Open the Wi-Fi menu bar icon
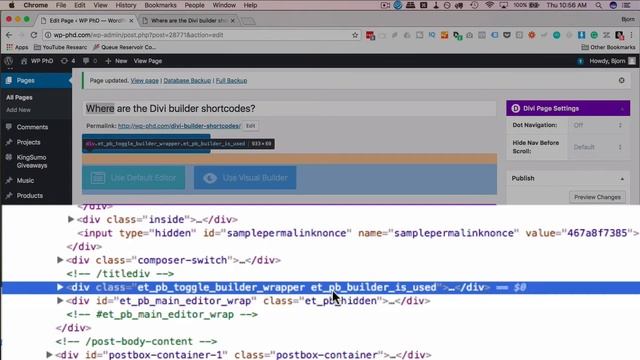The width and height of the screenshot is (640, 360). tap(489, 5)
